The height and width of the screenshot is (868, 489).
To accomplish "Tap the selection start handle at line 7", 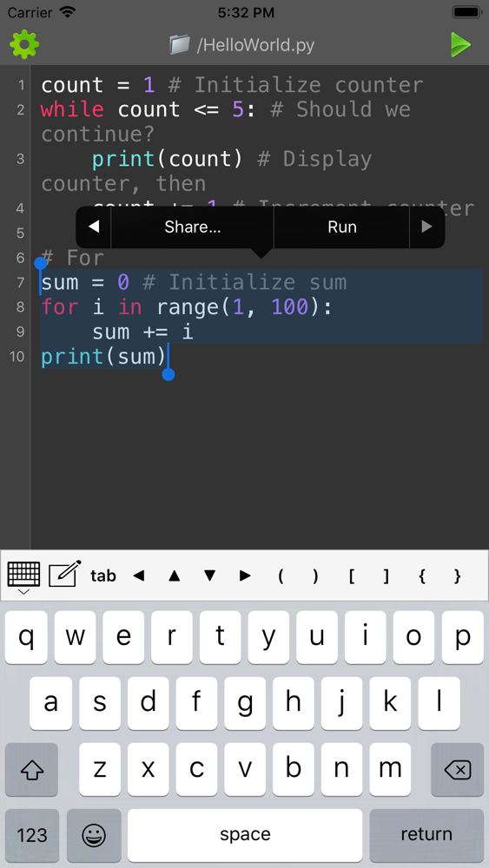I will click(x=41, y=263).
